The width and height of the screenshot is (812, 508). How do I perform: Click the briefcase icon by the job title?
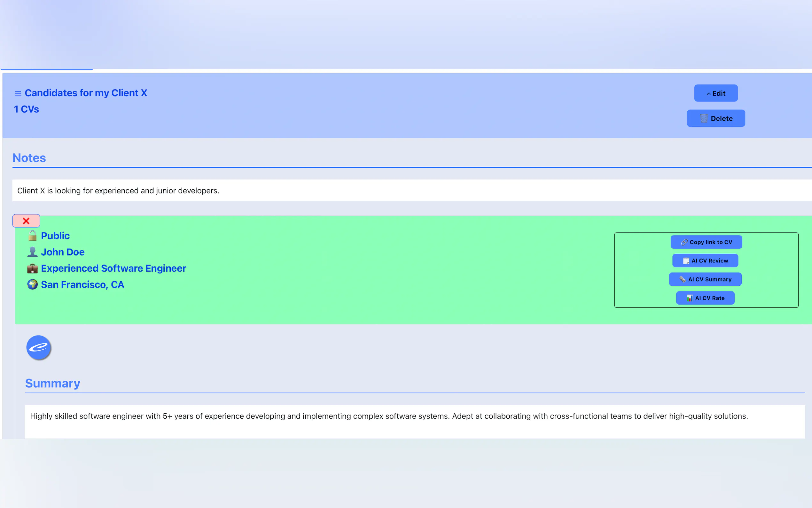click(x=33, y=268)
